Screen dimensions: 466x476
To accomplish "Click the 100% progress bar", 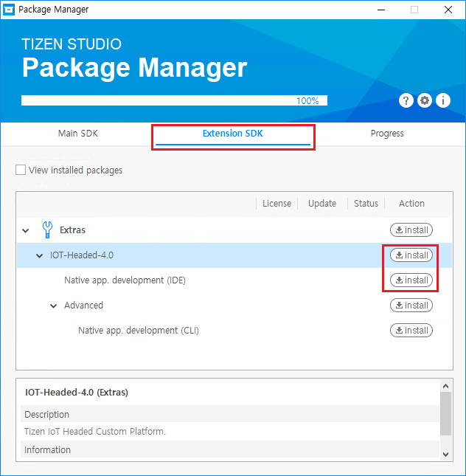I will (174, 101).
